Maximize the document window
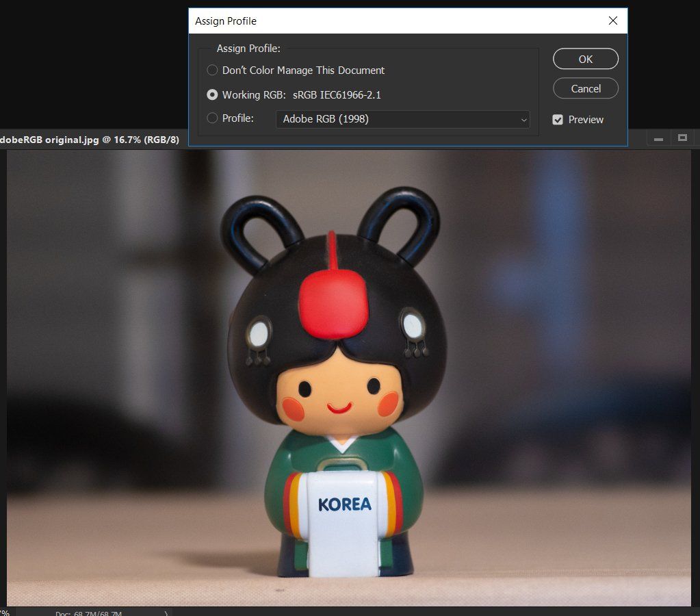Screen dimensions: 700x616 pyautogui.click(x=682, y=138)
